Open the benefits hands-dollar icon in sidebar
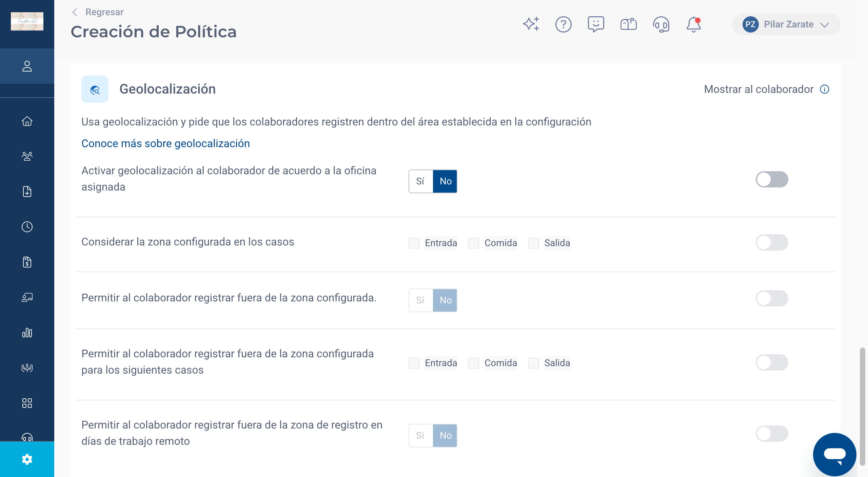 tap(27, 368)
